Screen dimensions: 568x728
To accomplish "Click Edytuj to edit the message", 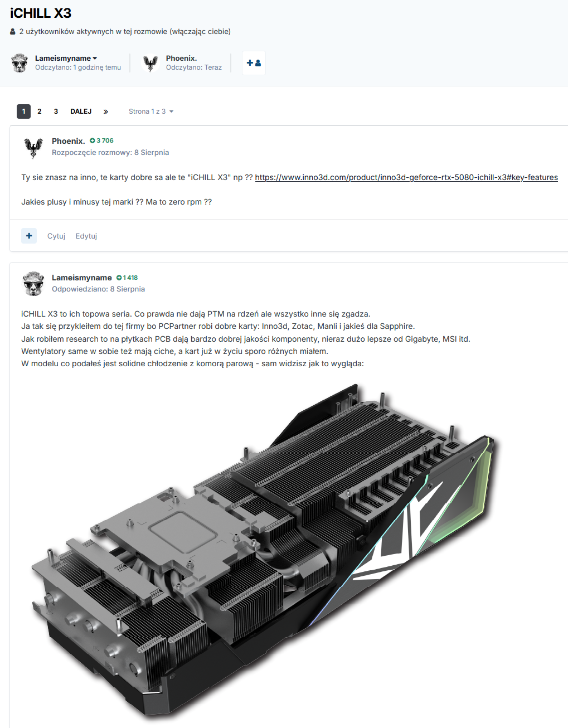I will [86, 236].
